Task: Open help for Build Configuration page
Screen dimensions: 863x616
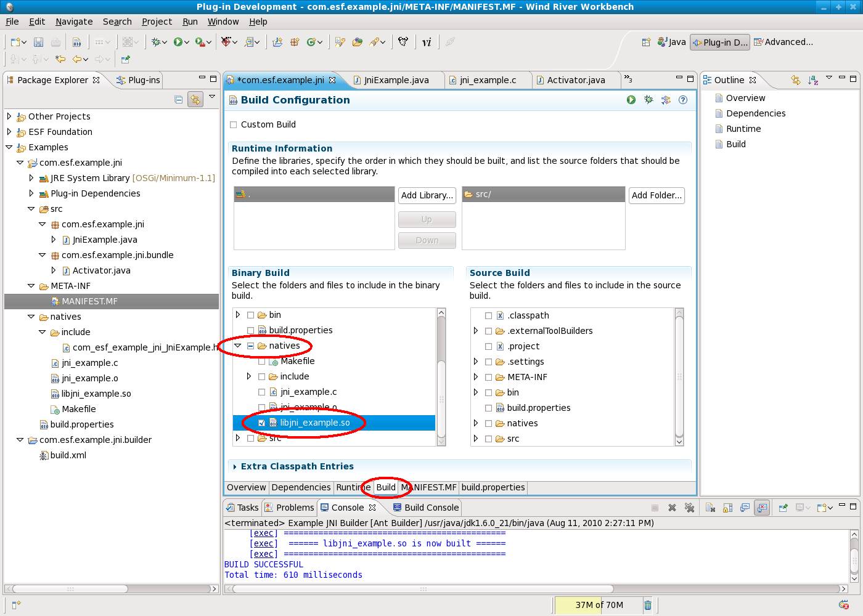Action: 683,100
